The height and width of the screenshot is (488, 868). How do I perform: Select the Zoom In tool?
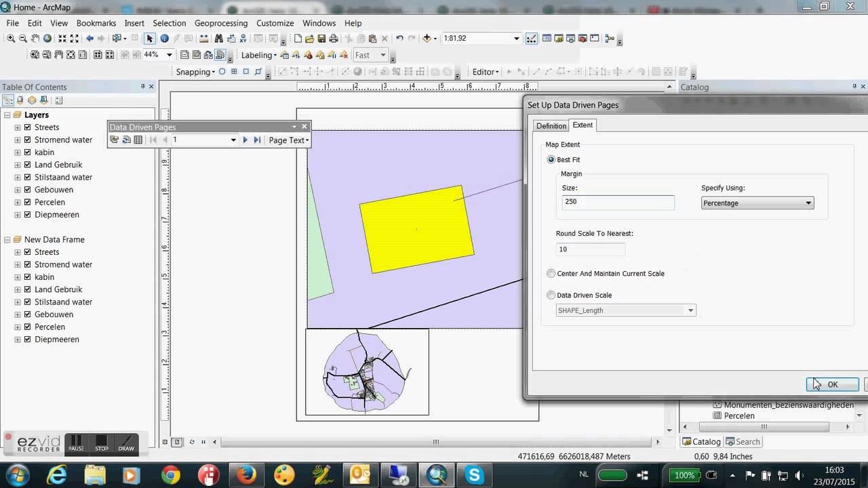click(11, 39)
